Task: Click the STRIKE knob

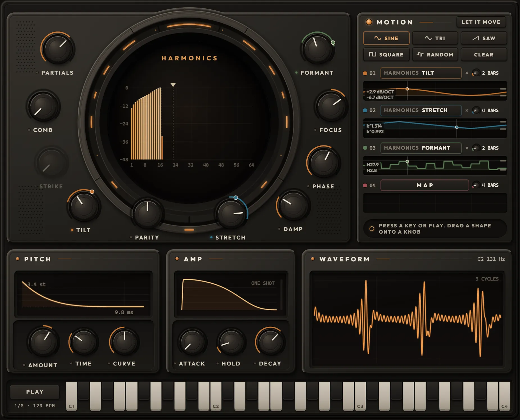Action: pos(51,163)
